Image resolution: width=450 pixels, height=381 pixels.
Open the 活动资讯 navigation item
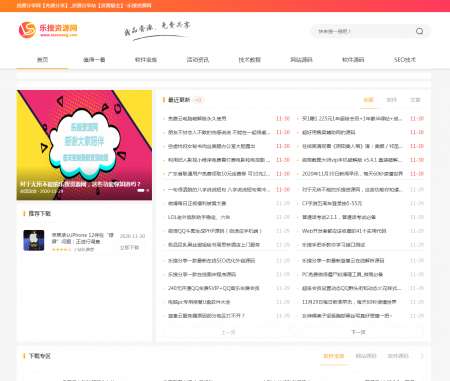(198, 60)
